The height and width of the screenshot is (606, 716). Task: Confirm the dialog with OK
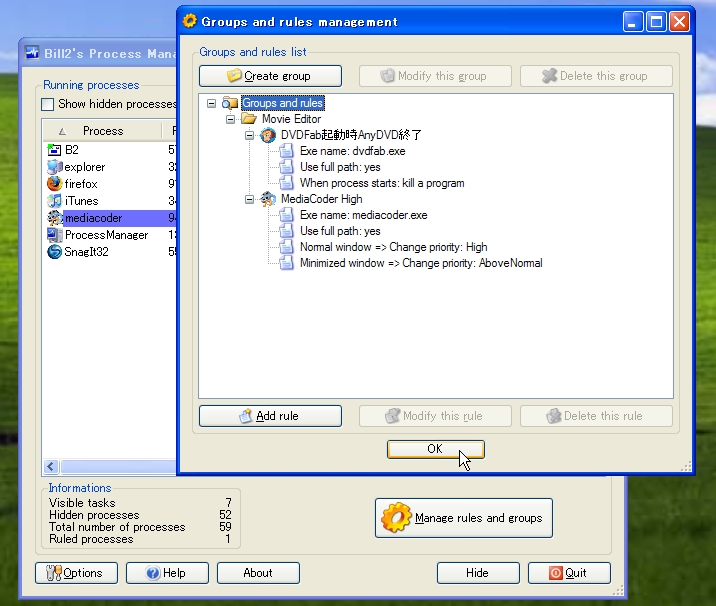(436, 449)
